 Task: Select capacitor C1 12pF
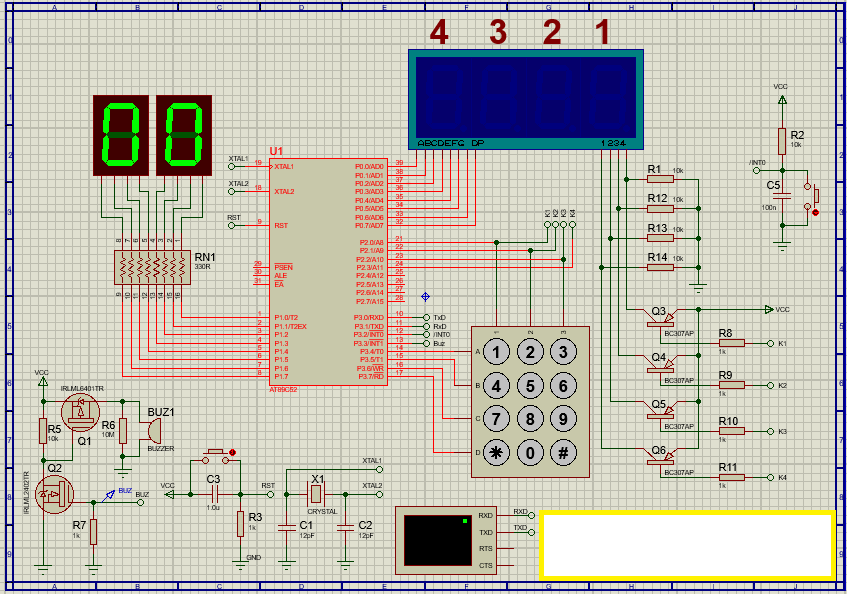click(286, 527)
